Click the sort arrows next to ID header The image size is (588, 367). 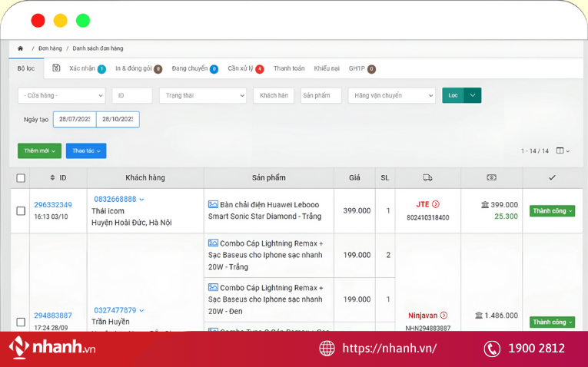[x=52, y=177]
